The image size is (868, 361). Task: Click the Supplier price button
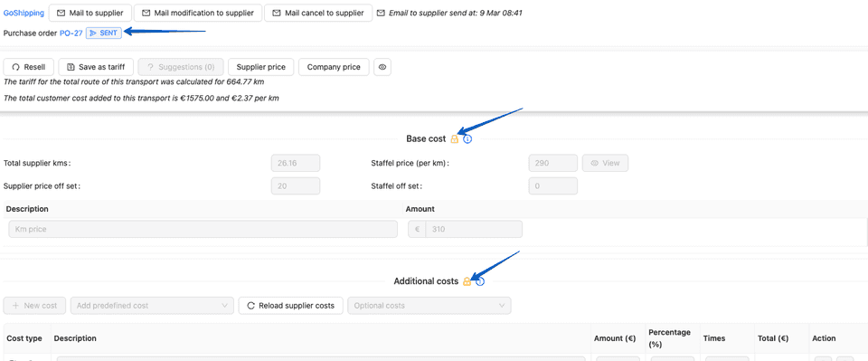click(260, 67)
